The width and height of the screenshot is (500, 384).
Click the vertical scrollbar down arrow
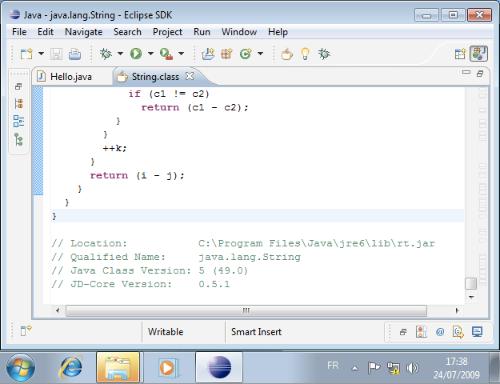click(471, 297)
